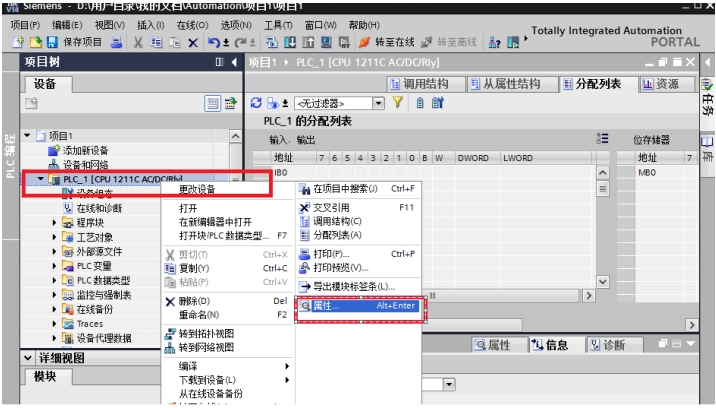
Task: Choose 复制(Y) in context menu
Action: pyautogui.click(x=227, y=268)
